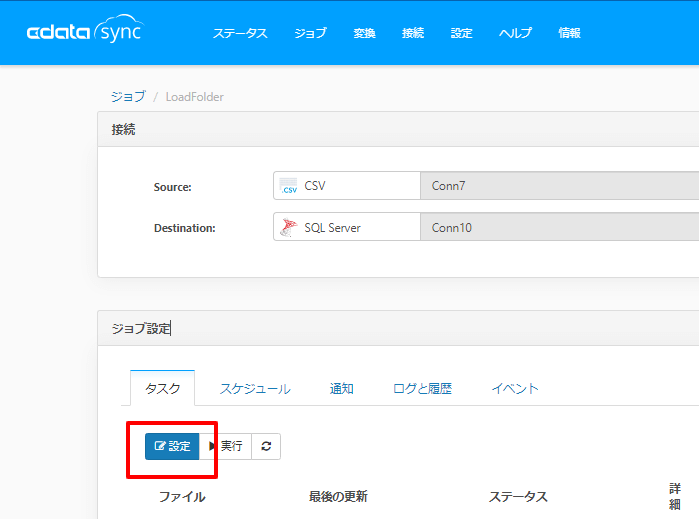Switch to the 通知 tab
Image resolution: width=699 pixels, height=519 pixels.
pyautogui.click(x=342, y=388)
